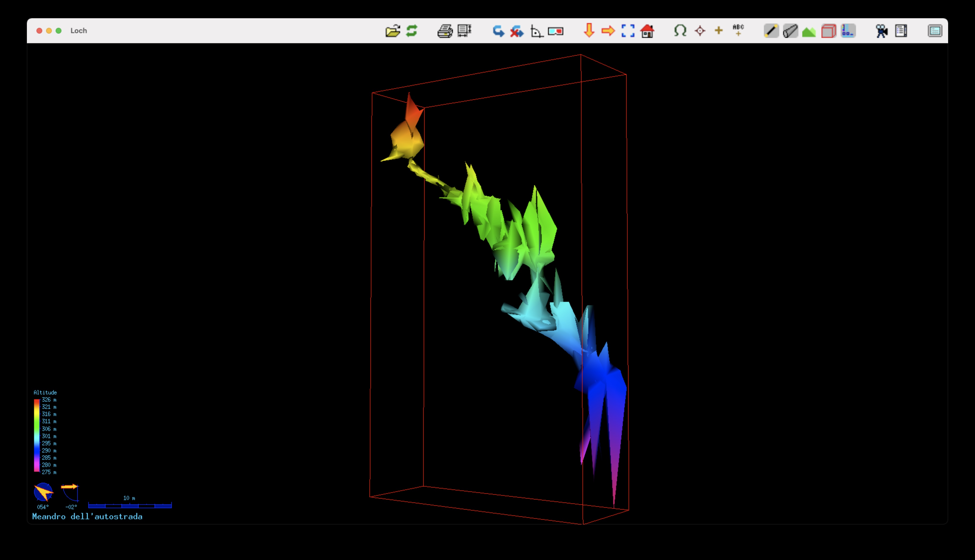This screenshot has height=560, width=975.
Task: Click the '326 m' altitude label
Action: point(49,400)
